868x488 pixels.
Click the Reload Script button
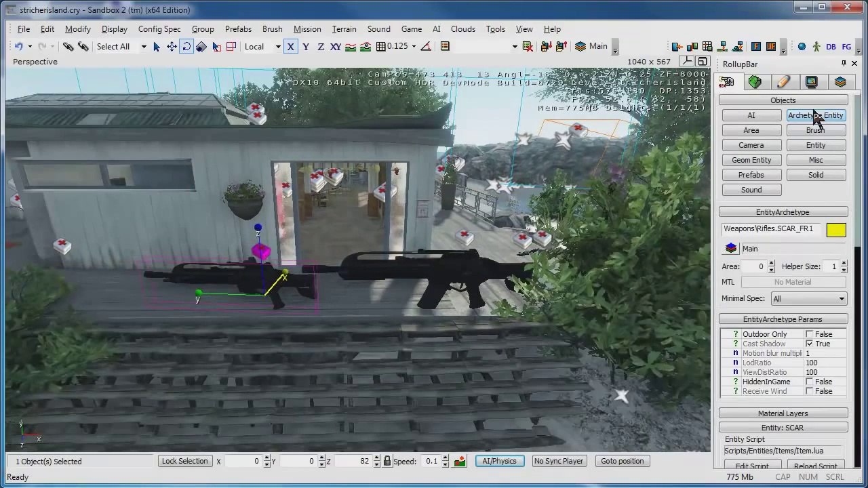click(815, 466)
